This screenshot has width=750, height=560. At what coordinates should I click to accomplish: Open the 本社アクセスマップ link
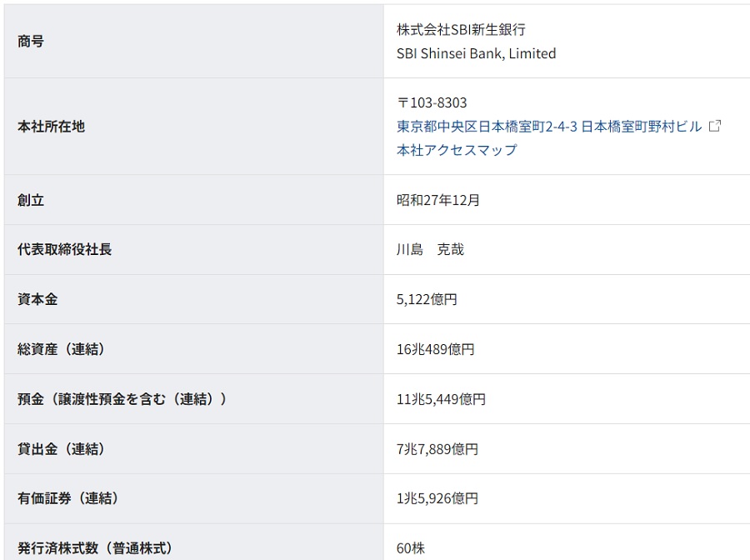pyautogui.click(x=457, y=150)
